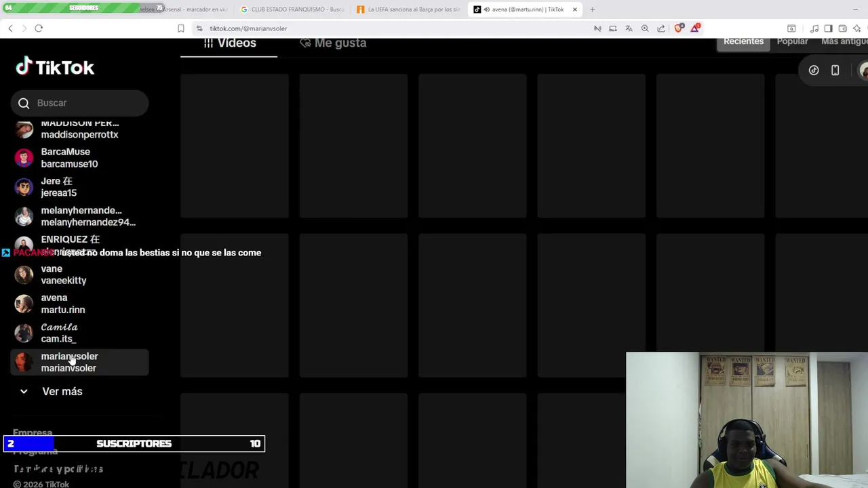Click the translate page icon in address bar
Image resolution: width=868 pixels, height=488 pixels.
pos(629,28)
